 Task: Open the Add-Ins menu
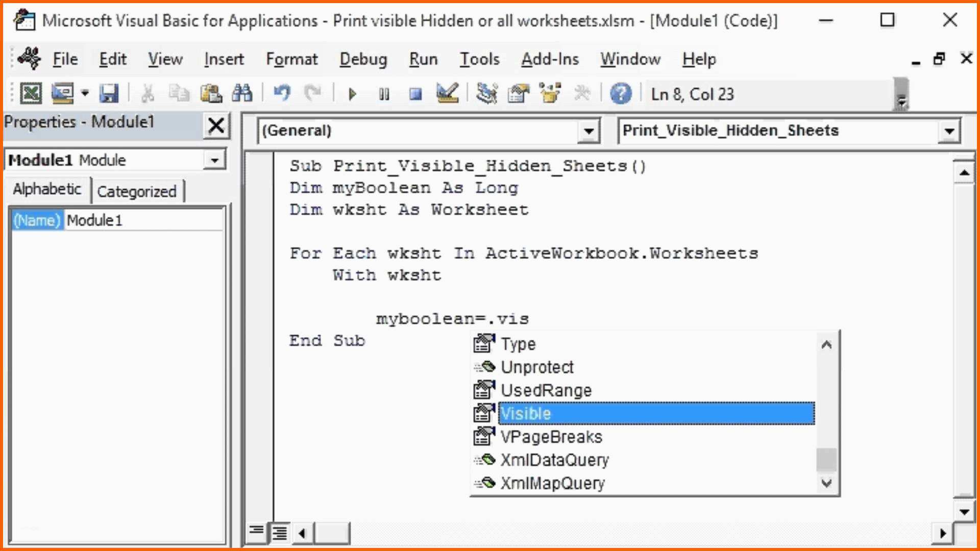pyautogui.click(x=550, y=59)
